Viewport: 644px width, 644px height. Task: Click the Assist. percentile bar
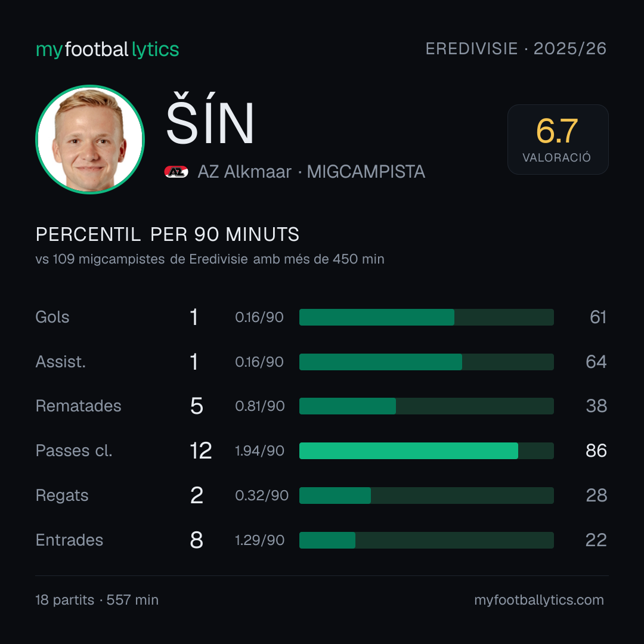click(426, 362)
